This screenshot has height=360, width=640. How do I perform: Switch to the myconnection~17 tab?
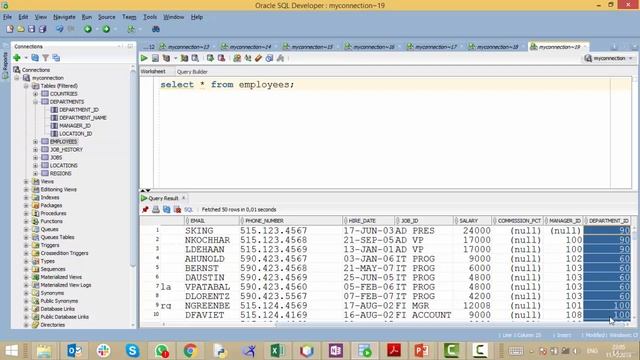click(432, 47)
